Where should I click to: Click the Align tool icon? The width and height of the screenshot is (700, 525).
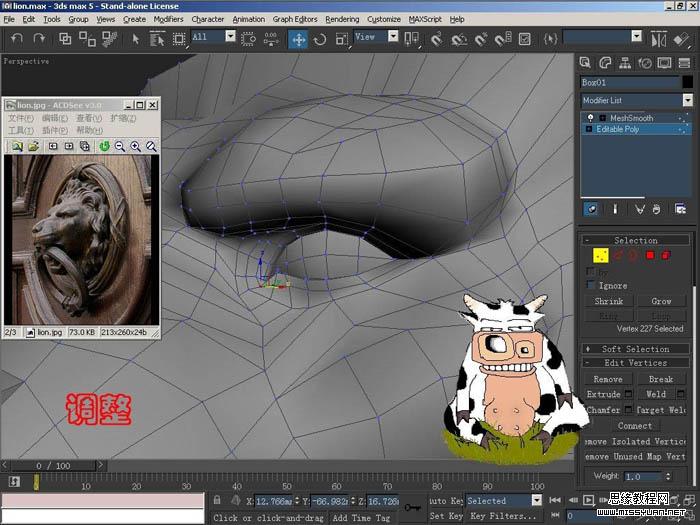(682, 39)
